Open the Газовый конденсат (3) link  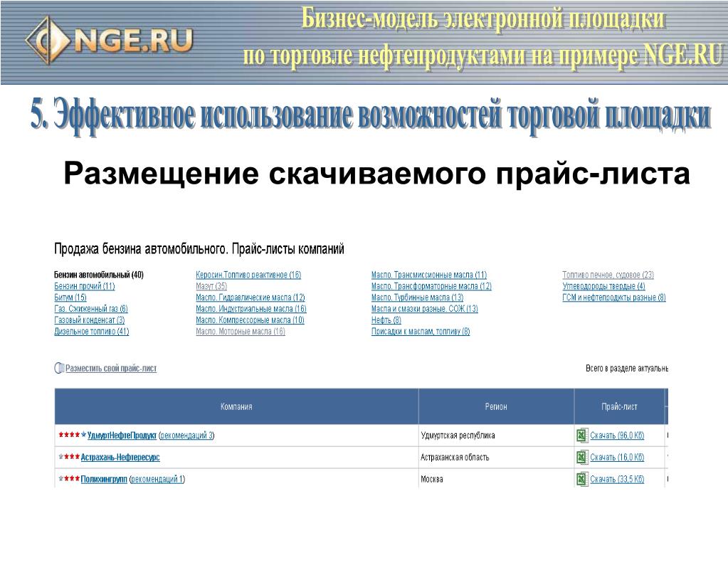click(x=90, y=320)
